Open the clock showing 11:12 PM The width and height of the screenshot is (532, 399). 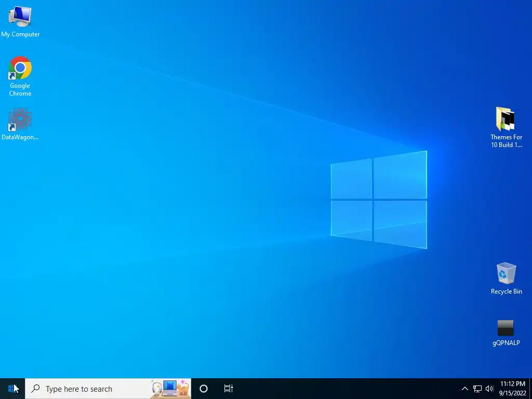pyautogui.click(x=512, y=389)
